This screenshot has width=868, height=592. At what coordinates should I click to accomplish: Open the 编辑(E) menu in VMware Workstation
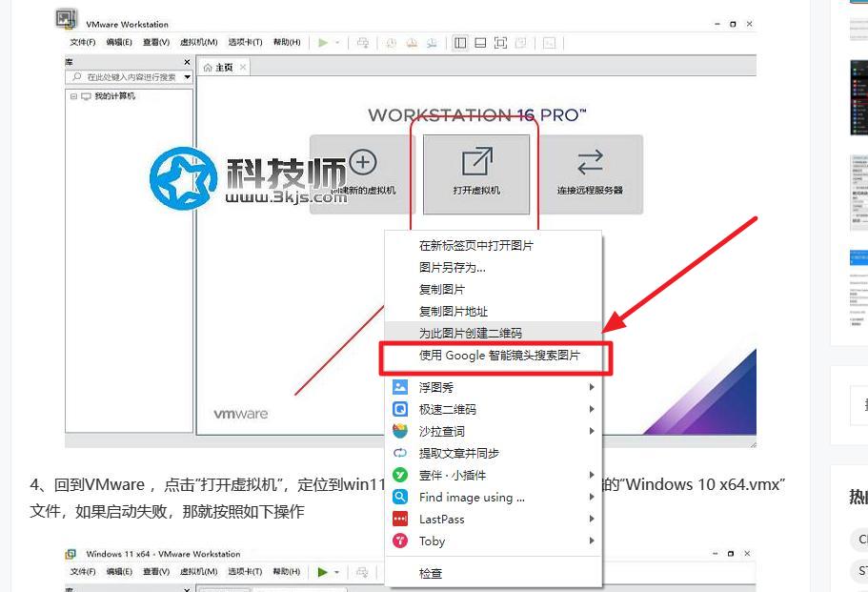(119, 42)
